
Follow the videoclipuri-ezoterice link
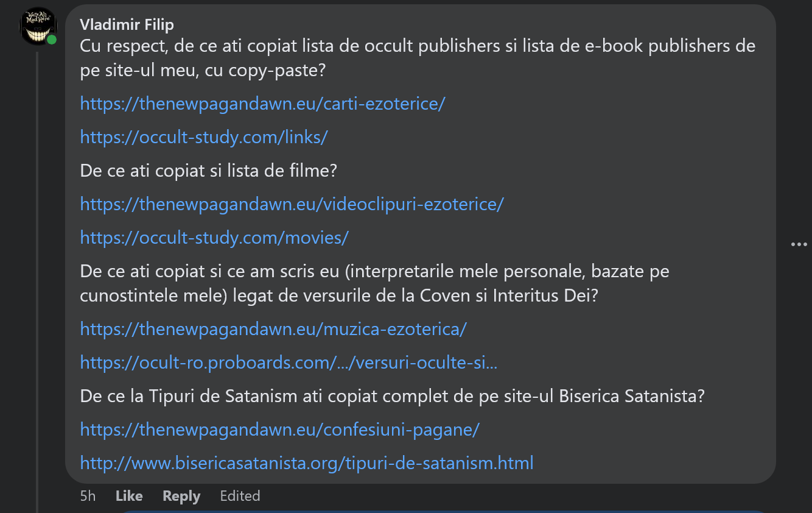(x=292, y=204)
